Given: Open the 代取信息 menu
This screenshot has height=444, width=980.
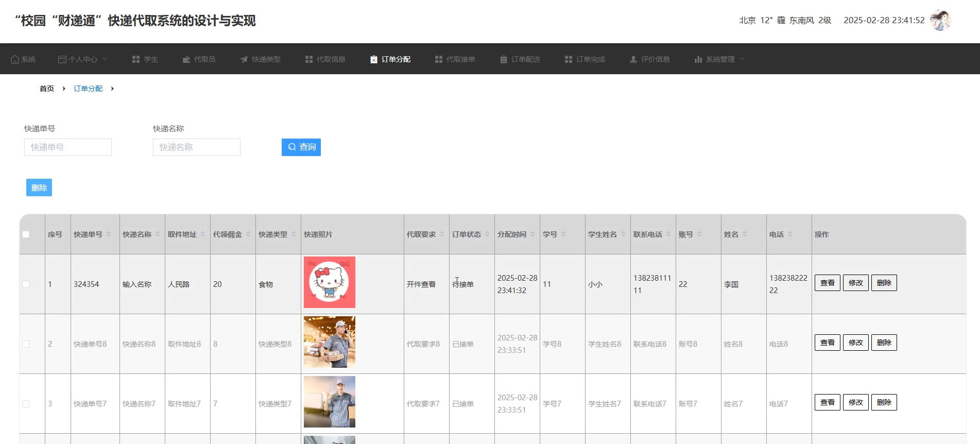Looking at the screenshot, I should [325, 59].
